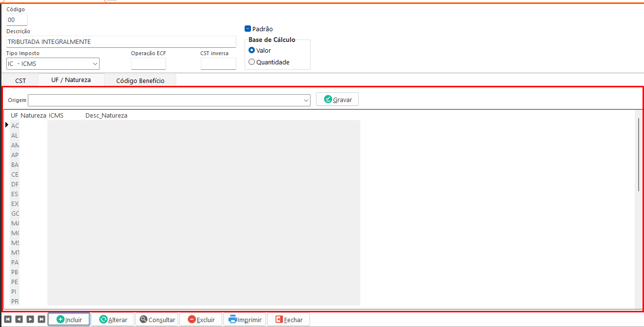Click the Imprimir printer icon

233,319
